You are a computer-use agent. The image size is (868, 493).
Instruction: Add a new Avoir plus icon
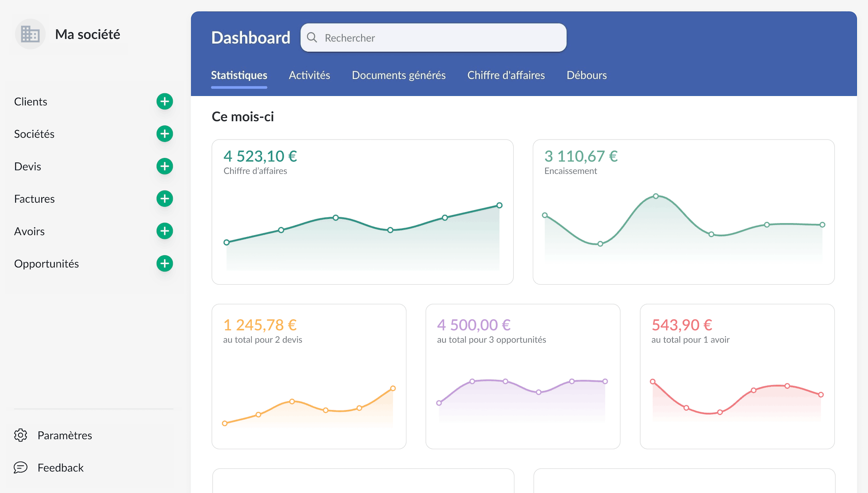[x=164, y=231]
